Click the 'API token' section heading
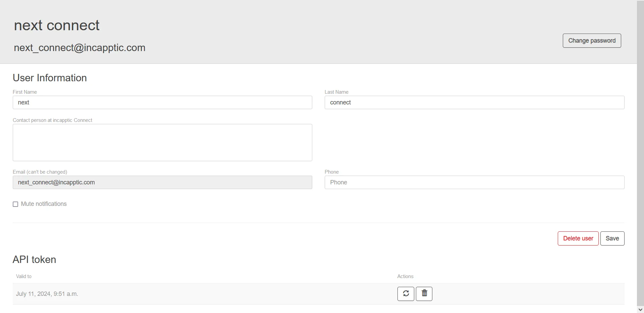 (x=34, y=260)
